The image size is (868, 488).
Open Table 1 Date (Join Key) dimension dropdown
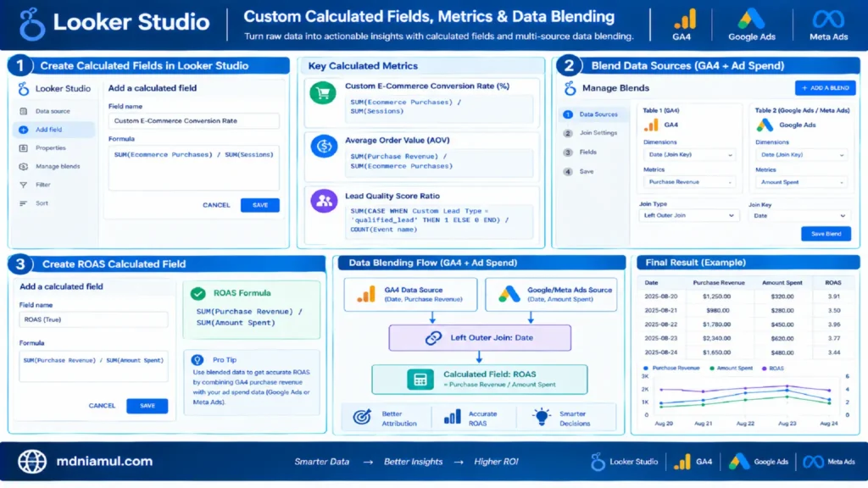coord(689,155)
